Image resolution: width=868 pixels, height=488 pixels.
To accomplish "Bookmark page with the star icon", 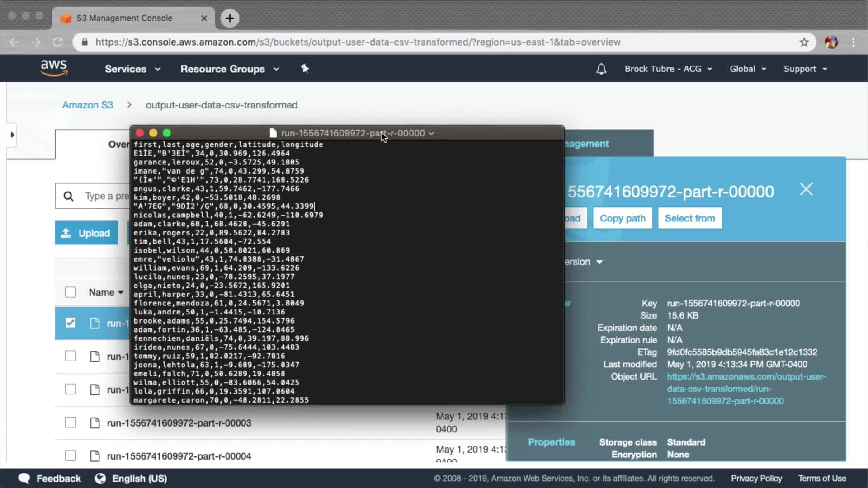I will click(804, 42).
